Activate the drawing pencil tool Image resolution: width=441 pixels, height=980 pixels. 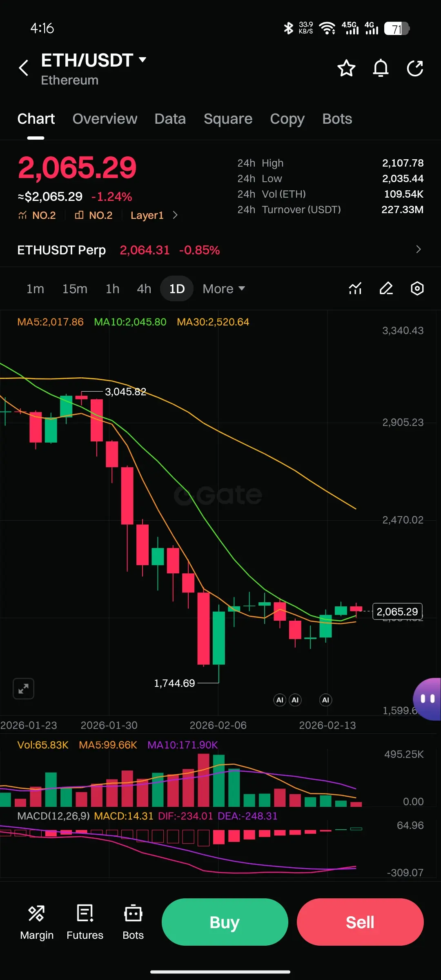coord(386,289)
